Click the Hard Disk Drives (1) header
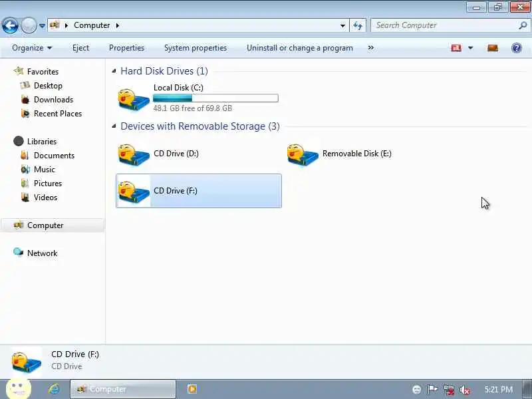The height and width of the screenshot is (399, 532). pyautogui.click(x=164, y=71)
